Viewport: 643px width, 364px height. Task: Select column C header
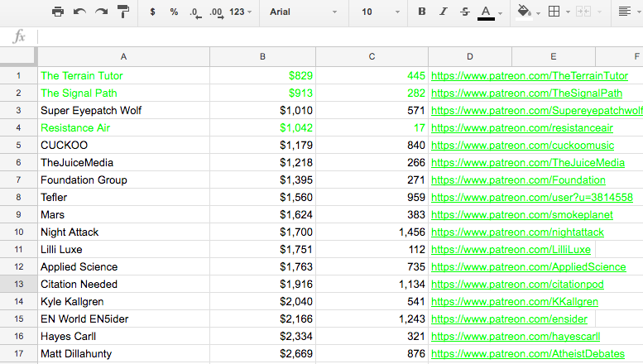coord(372,56)
